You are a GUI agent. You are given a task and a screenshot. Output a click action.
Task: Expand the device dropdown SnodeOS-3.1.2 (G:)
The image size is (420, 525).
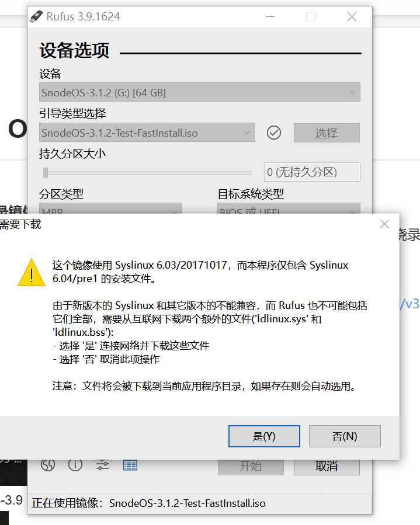pos(200,92)
